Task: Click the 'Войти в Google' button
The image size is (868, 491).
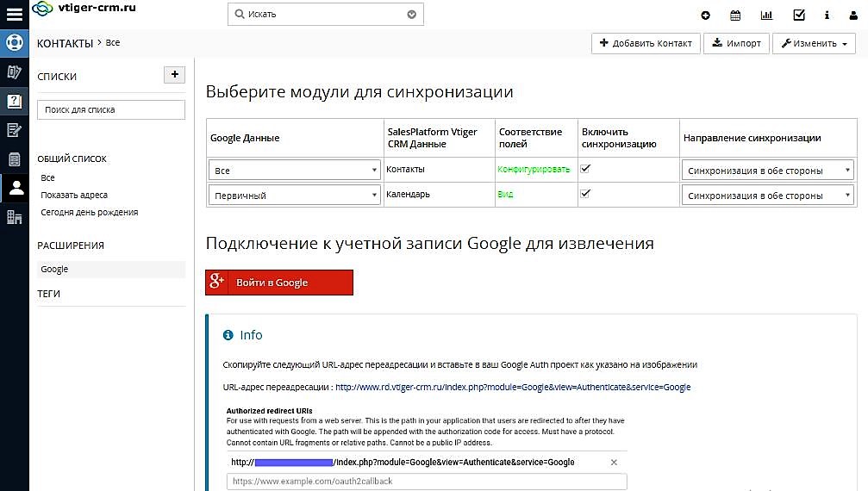Action: pos(278,283)
